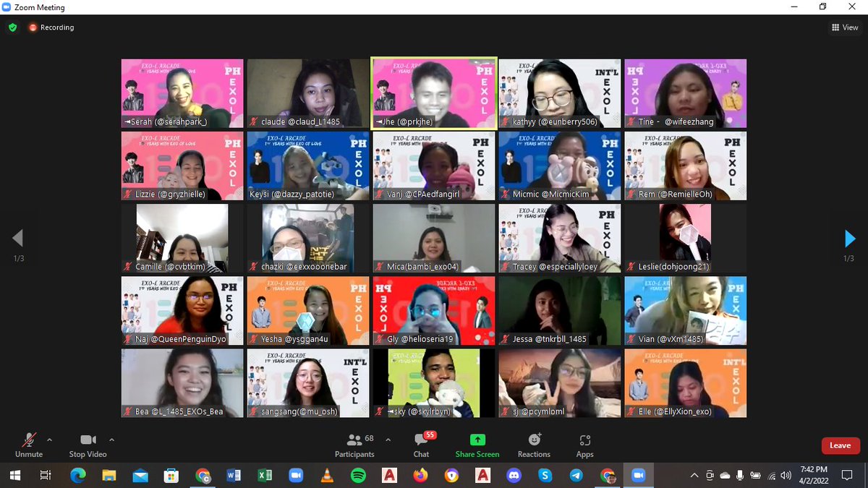Select Rem (@RemielleOh) video tile
868x488 pixels.
(x=686, y=166)
